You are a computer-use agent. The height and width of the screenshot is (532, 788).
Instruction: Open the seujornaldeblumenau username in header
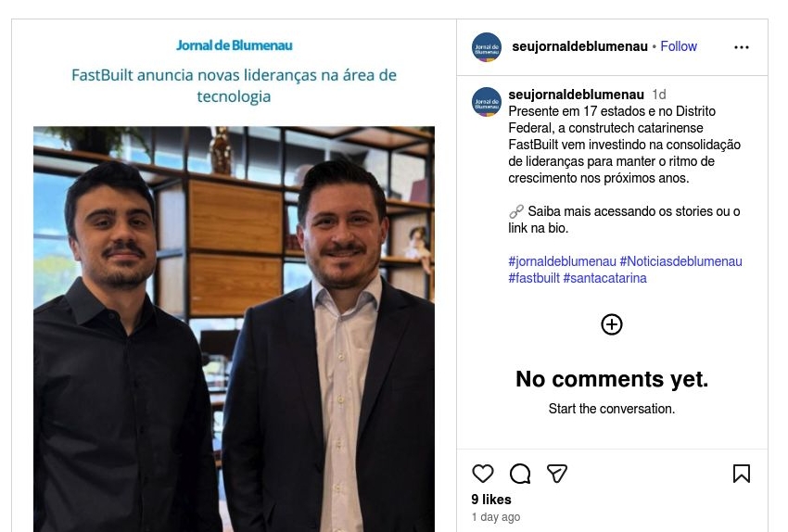coord(579,46)
